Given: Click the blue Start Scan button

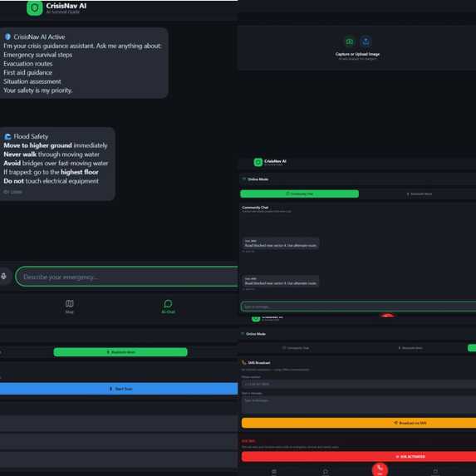Looking at the screenshot, I should (119, 389).
